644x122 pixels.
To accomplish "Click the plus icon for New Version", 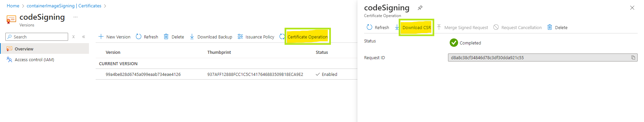I will [x=101, y=36].
